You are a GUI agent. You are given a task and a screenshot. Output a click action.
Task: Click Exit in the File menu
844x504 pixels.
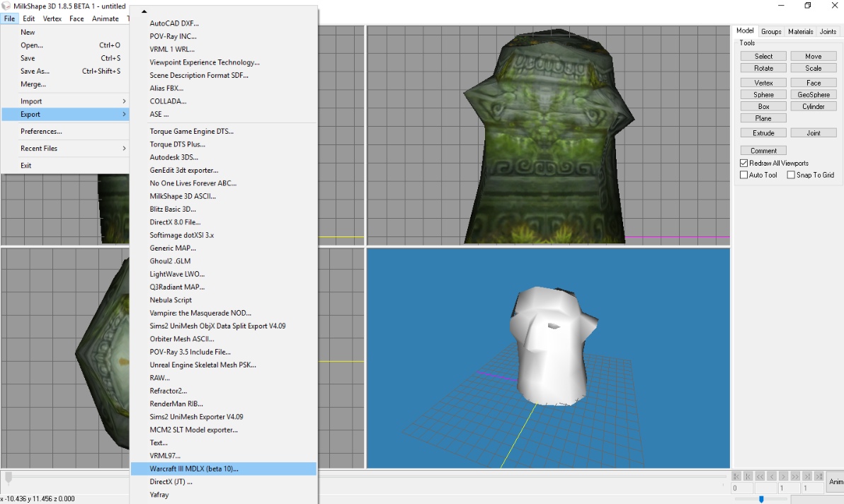(x=65, y=166)
